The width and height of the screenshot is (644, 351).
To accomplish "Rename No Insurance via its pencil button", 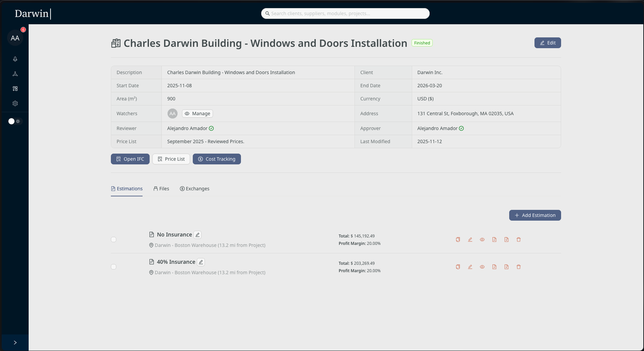I will click(197, 234).
